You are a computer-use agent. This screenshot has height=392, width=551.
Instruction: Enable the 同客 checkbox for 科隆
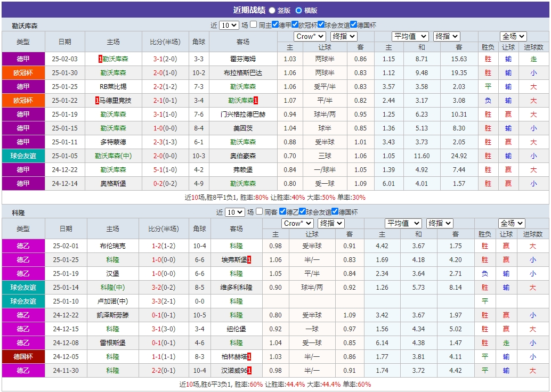pyautogui.click(x=259, y=212)
